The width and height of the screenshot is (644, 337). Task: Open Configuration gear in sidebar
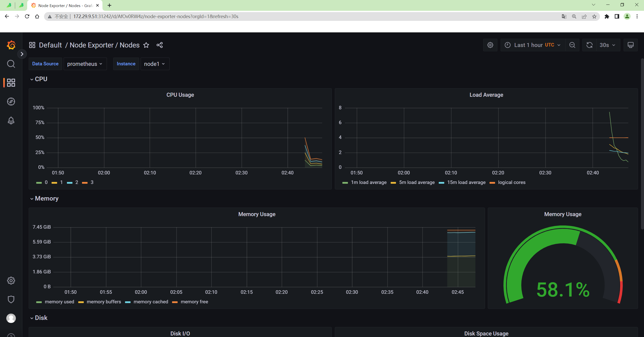(11, 280)
